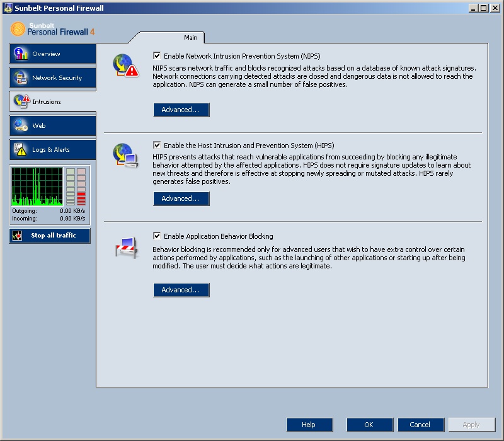
Task: Toggle Enable Application Behavior Blocking checkbox
Action: click(x=157, y=236)
